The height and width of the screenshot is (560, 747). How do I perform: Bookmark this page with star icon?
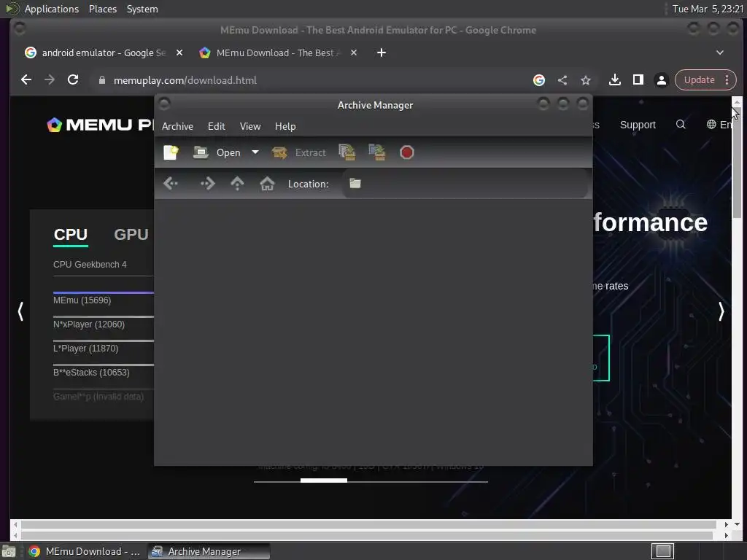tap(586, 80)
